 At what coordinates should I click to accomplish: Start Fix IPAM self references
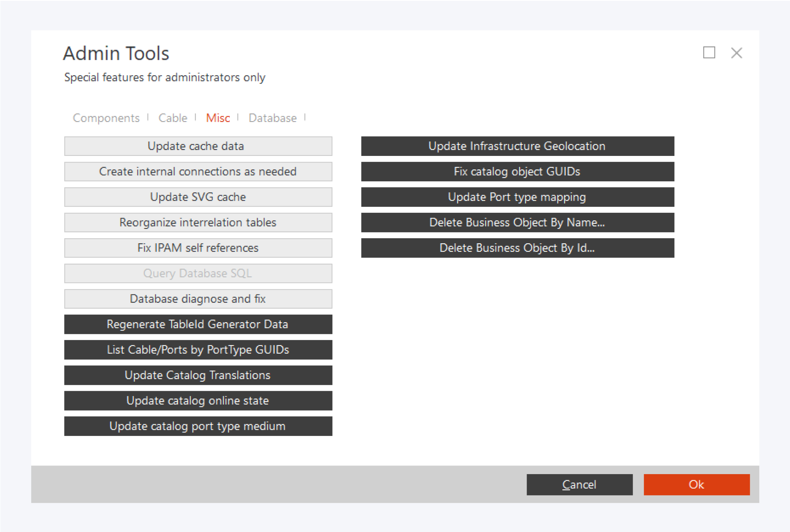tap(198, 248)
